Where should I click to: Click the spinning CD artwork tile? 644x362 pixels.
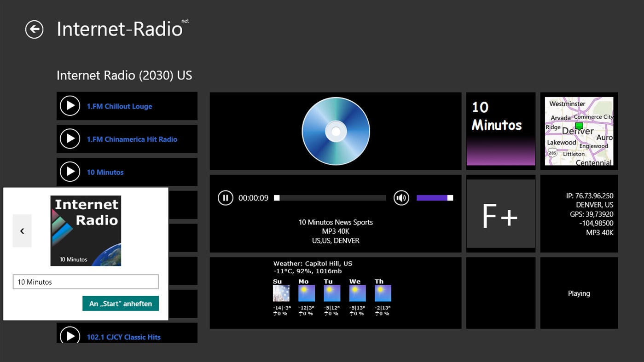[x=335, y=131]
